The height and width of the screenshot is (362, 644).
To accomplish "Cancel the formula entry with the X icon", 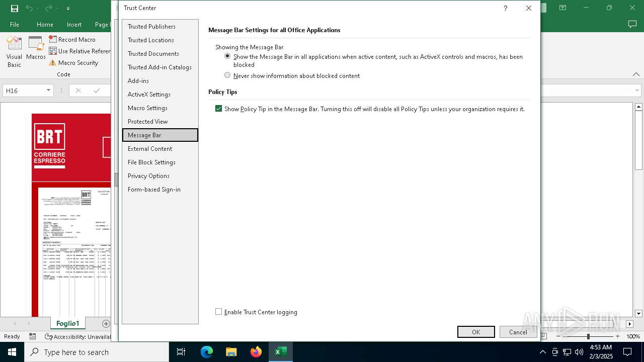I will click(x=78, y=90).
